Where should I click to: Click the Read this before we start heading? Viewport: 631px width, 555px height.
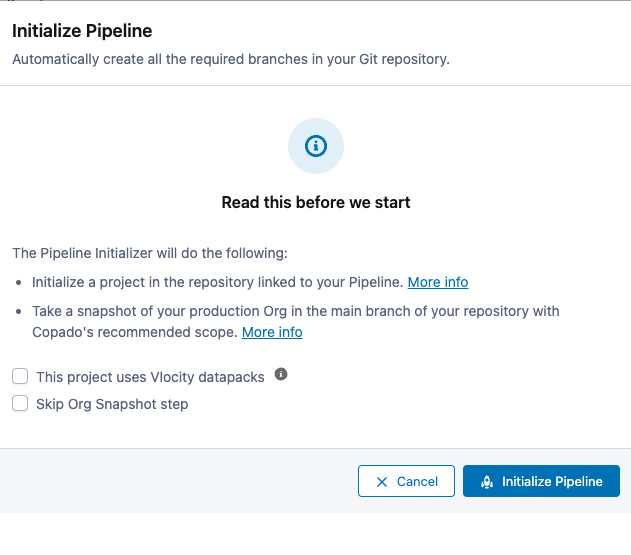(x=316, y=202)
